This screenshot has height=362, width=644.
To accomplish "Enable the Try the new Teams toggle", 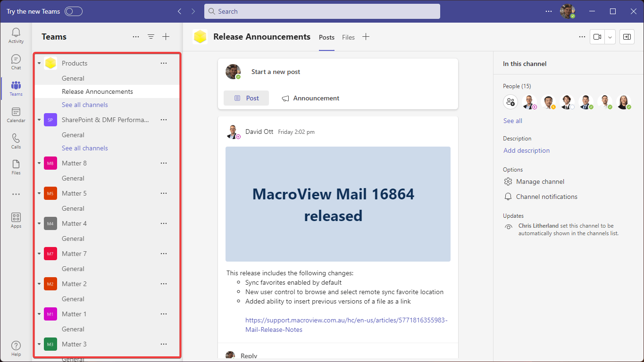I will [x=74, y=11].
